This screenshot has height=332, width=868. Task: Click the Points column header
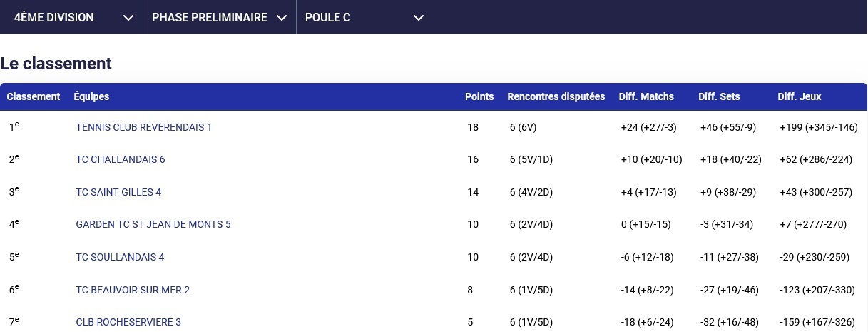pos(479,96)
